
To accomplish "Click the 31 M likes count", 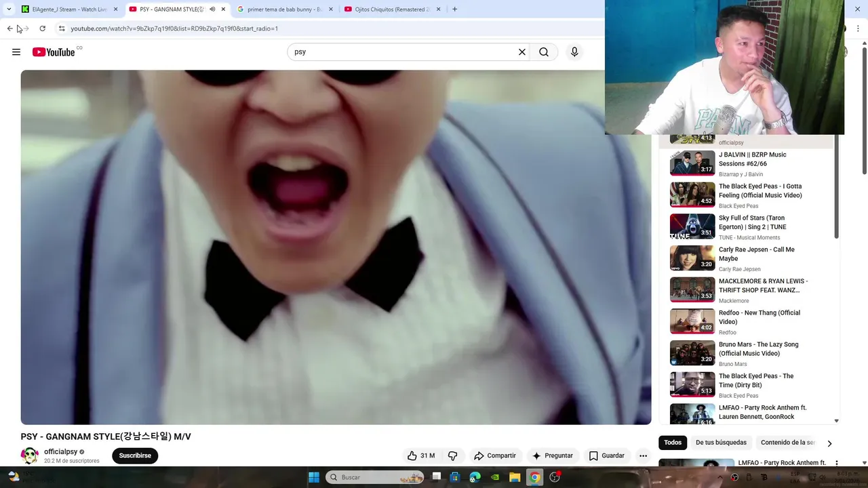I will 427,455.
